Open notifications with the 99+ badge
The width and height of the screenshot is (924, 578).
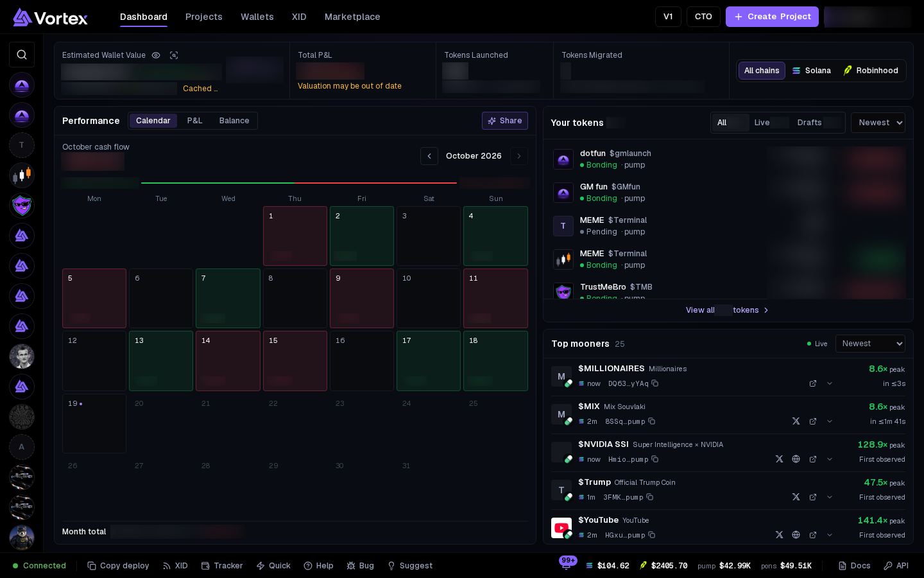(567, 565)
